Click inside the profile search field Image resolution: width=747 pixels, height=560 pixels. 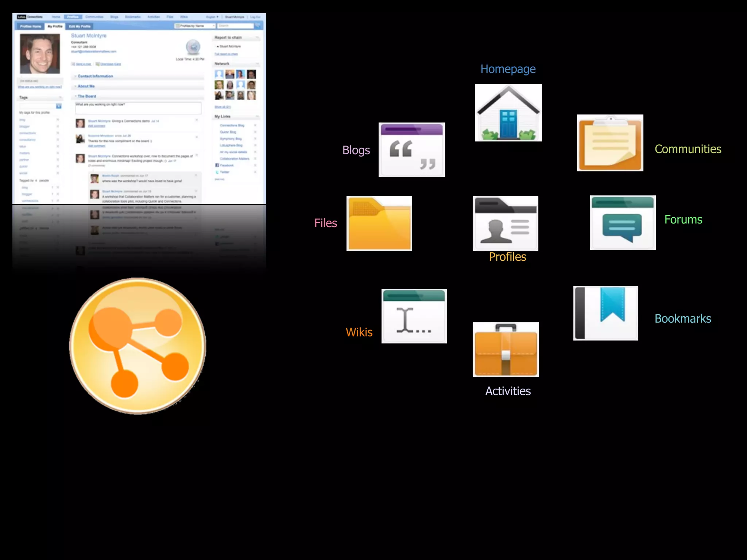click(x=236, y=26)
